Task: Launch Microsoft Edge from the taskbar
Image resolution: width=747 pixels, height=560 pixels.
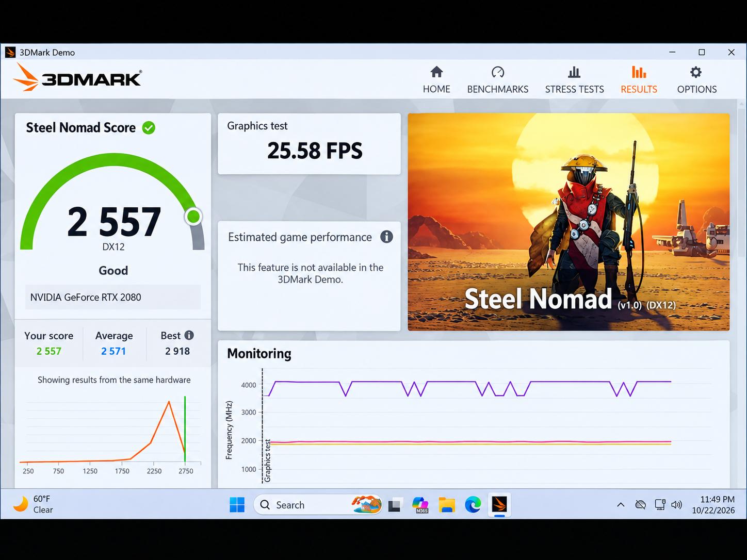Action: [x=473, y=505]
